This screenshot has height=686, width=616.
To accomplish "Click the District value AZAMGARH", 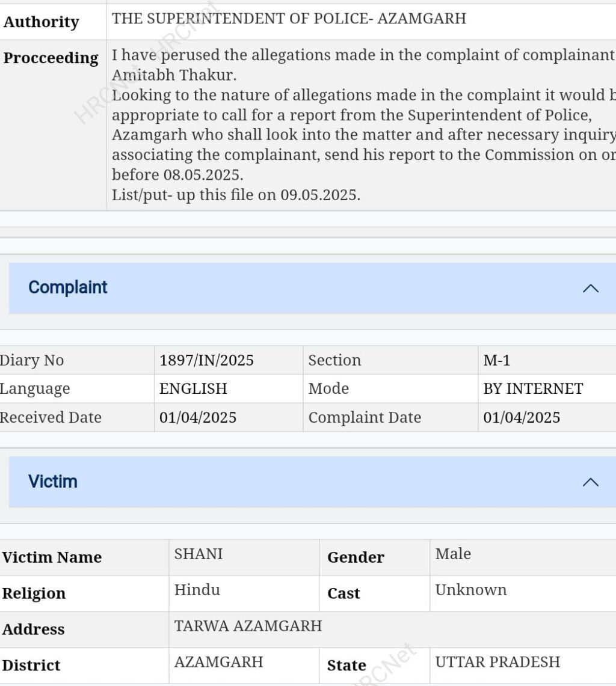I will [218, 663].
